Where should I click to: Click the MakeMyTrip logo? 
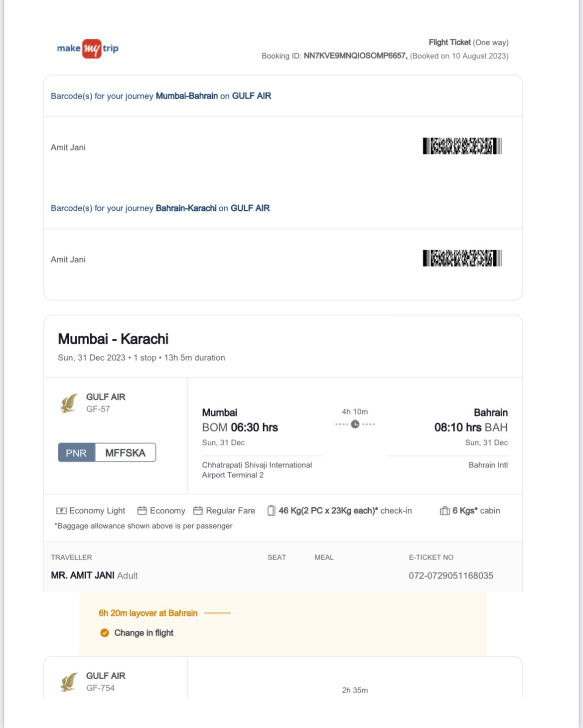point(88,48)
